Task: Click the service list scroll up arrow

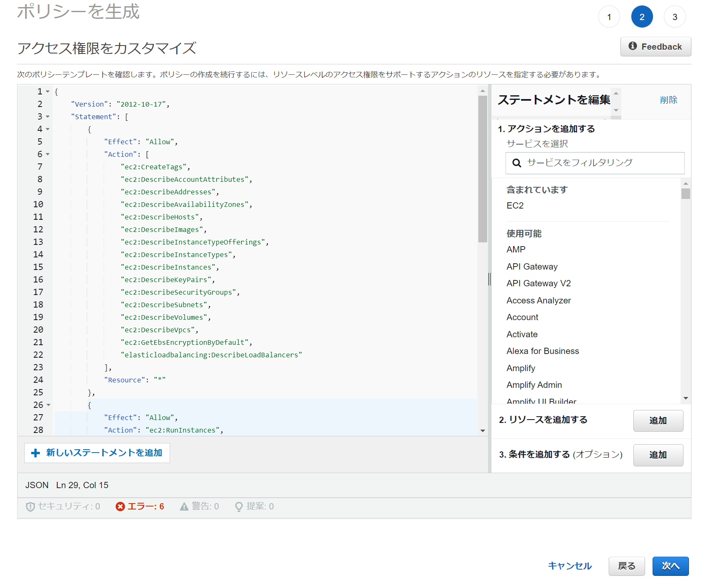Action: click(x=686, y=183)
